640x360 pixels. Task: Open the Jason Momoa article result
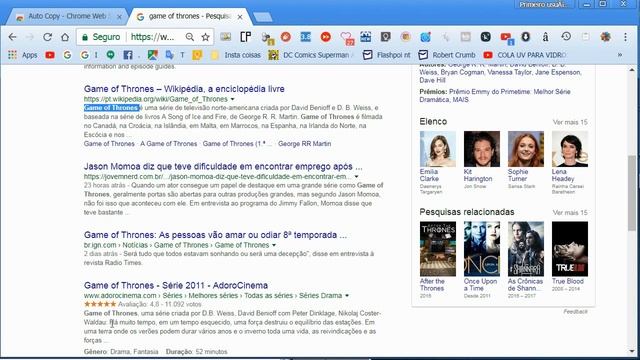(x=223, y=167)
